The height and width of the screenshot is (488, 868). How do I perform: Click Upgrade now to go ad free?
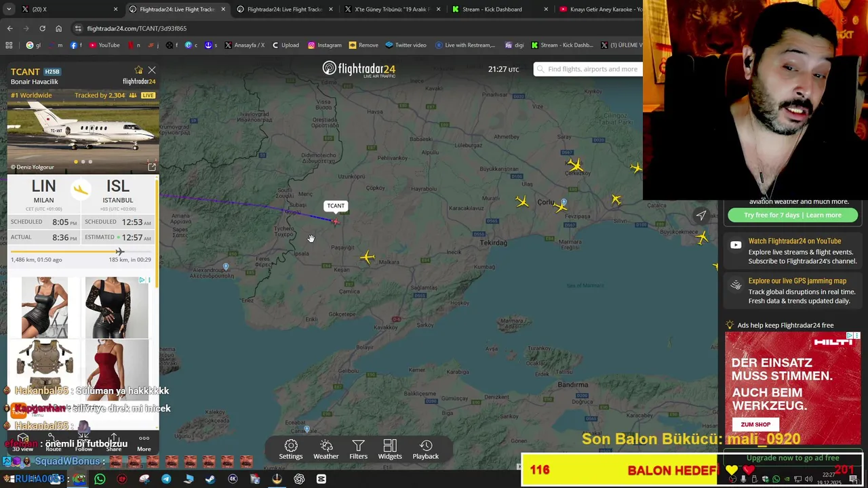[x=793, y=458]
